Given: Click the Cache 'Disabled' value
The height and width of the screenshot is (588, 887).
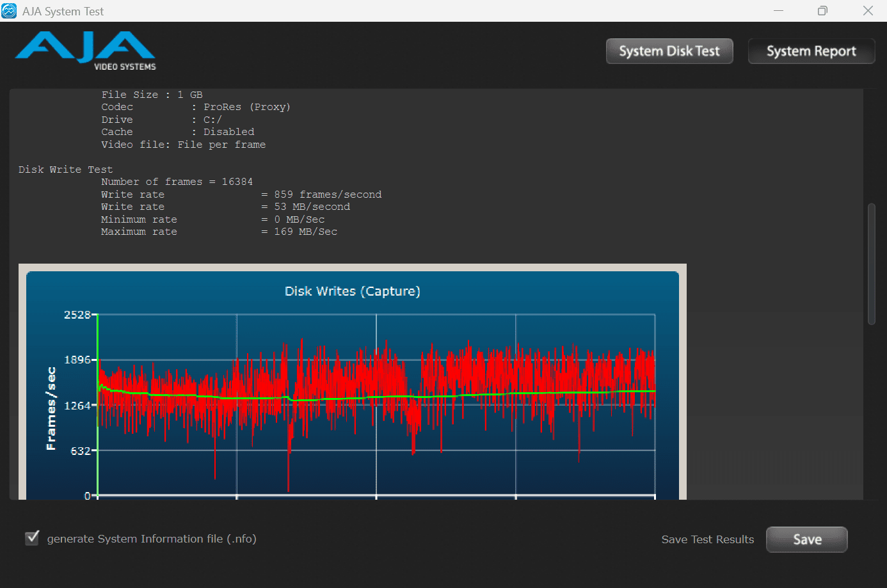Looking at the screenshot, I should point(228,132).
